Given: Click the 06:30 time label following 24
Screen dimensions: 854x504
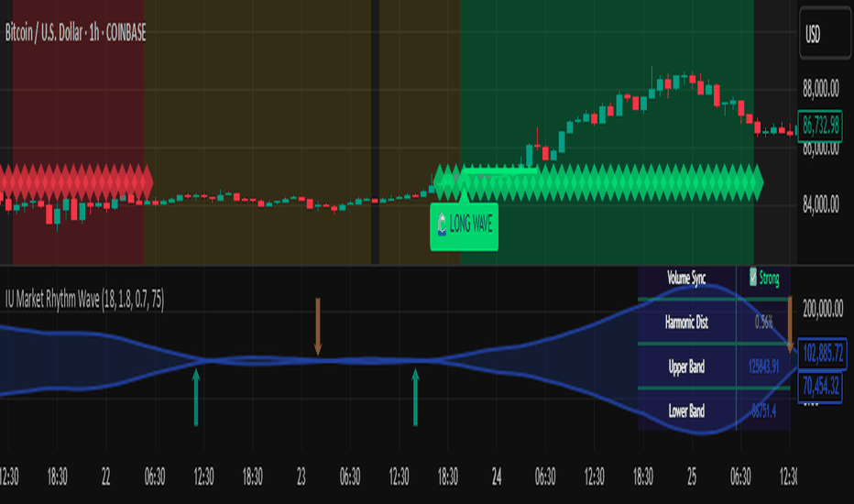Looking at the screenshot, I should pyautogui.click(x=545, y=477).
